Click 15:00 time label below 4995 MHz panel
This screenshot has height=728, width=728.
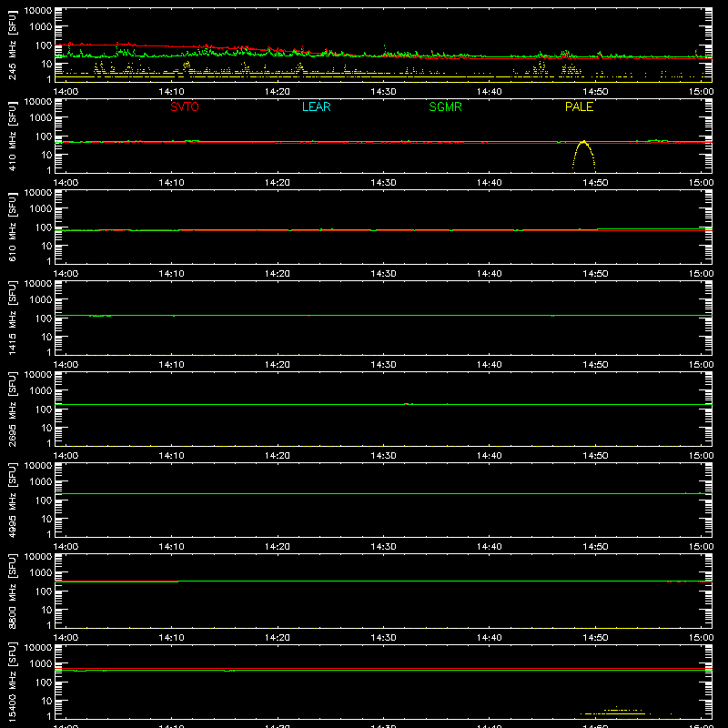(701, 547)
